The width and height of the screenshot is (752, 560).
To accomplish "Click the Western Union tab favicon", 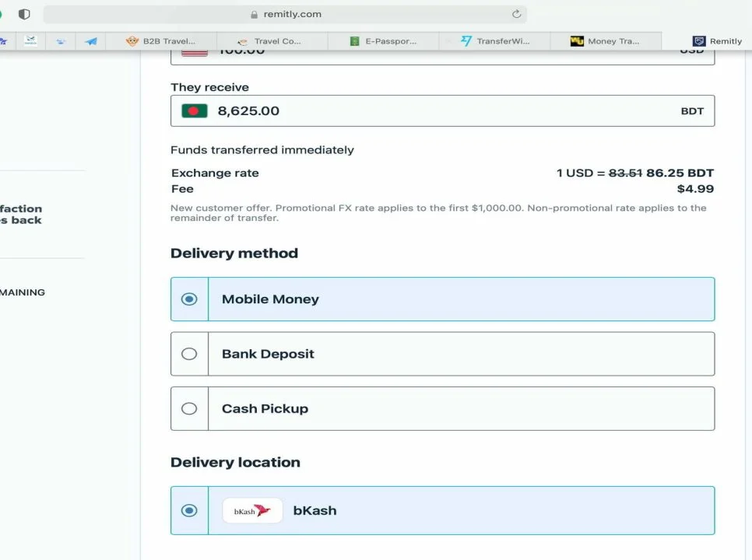I will pos(577,41).
